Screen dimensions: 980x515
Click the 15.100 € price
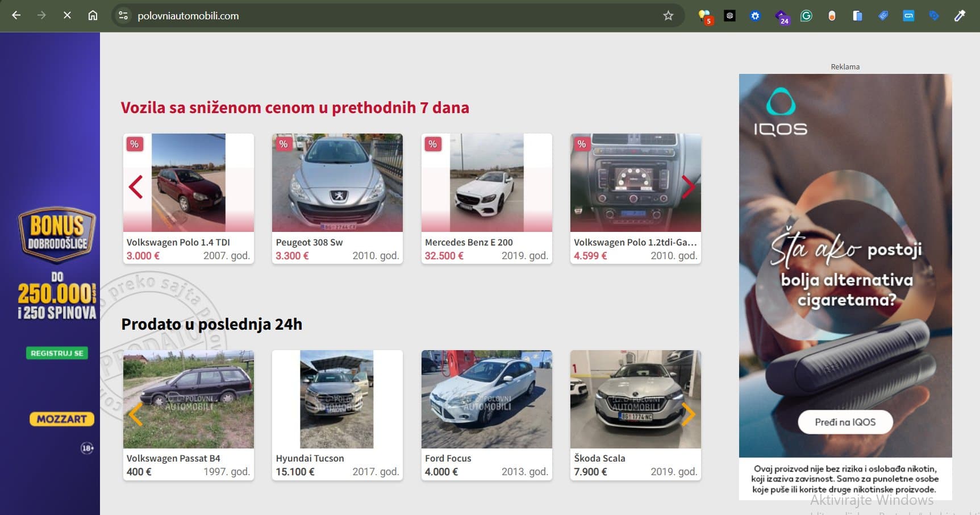[x=295, y=472]
